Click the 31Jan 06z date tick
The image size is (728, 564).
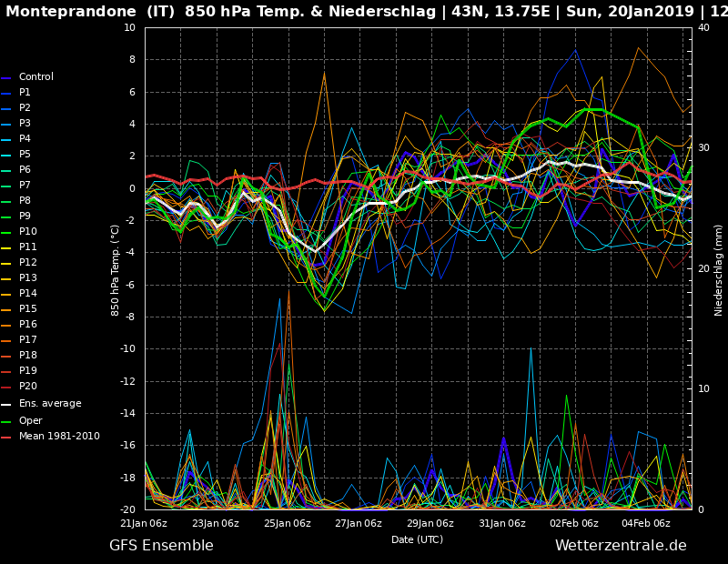[502, 523]
